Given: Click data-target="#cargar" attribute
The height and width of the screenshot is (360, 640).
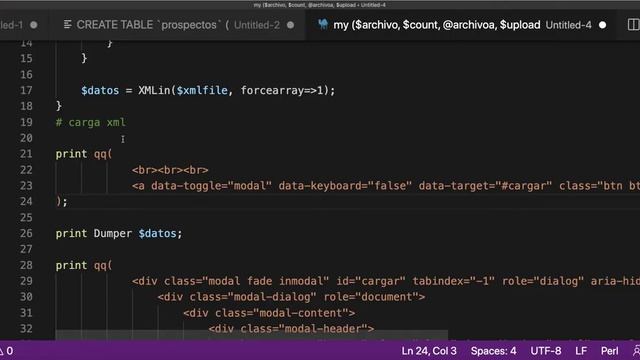Looking at the screenshot, I should [x=485, y=186].
